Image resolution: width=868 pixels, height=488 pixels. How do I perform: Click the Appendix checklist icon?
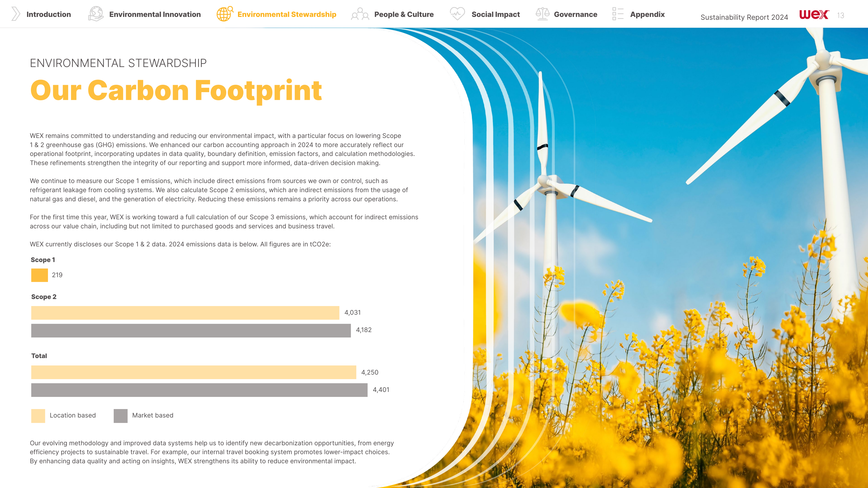pos(618,14)
